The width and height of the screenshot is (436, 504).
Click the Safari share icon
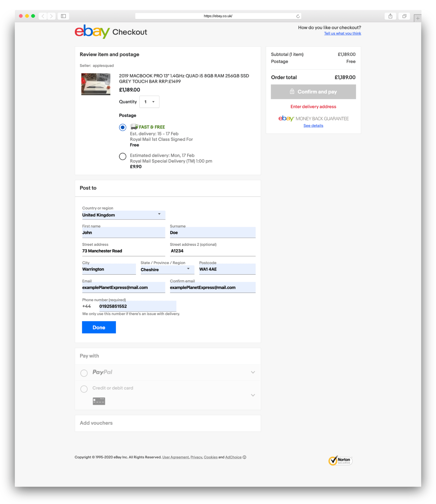pos(390,16)
